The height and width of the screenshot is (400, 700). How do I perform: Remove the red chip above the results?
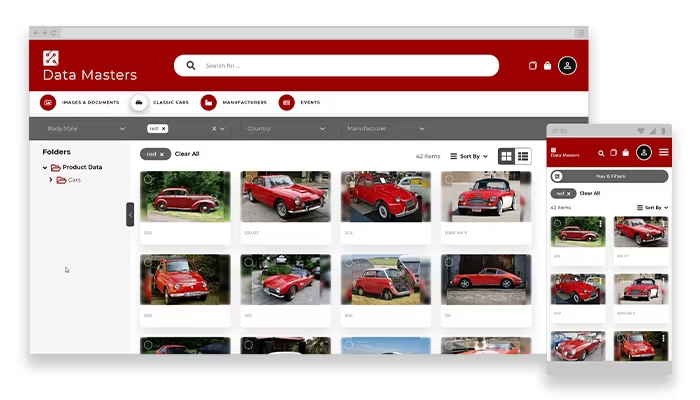click(x=162, y=154)
